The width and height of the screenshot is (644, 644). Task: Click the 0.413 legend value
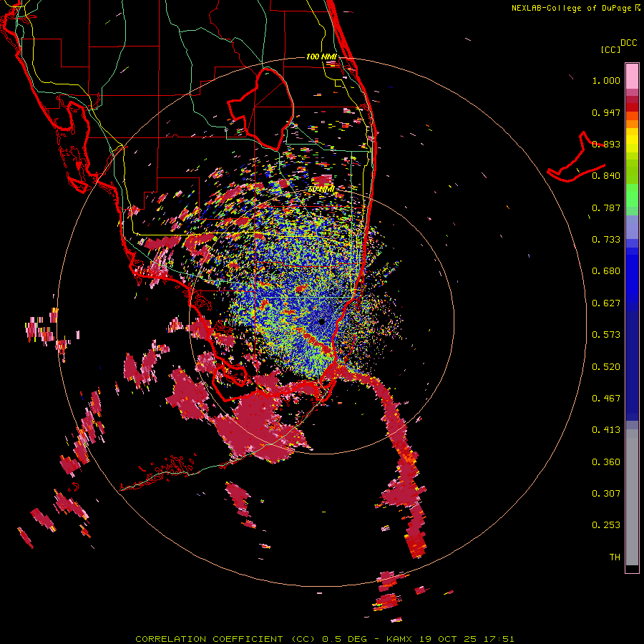[x=606, y=430]
